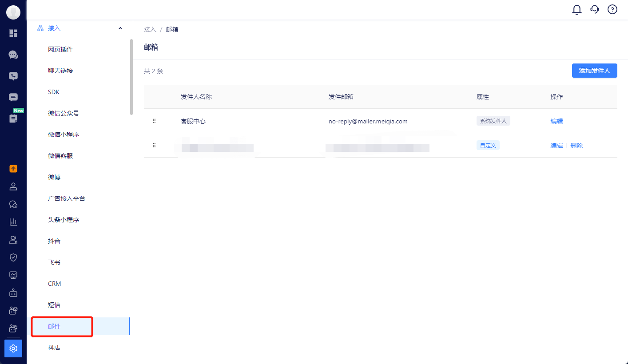Open 抖音 in the sidebar menu
This screenshot has height=364, width=628.
pos(54,241)
